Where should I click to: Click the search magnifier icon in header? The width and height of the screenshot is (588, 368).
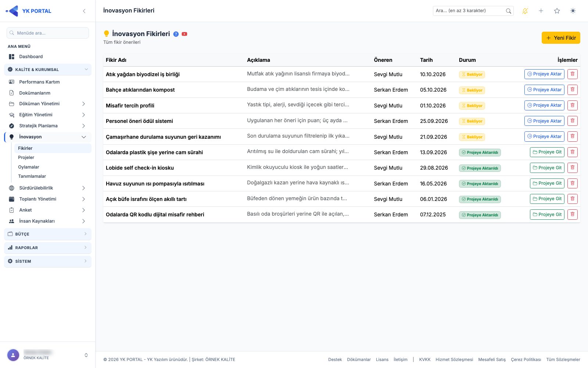[509, 11]
